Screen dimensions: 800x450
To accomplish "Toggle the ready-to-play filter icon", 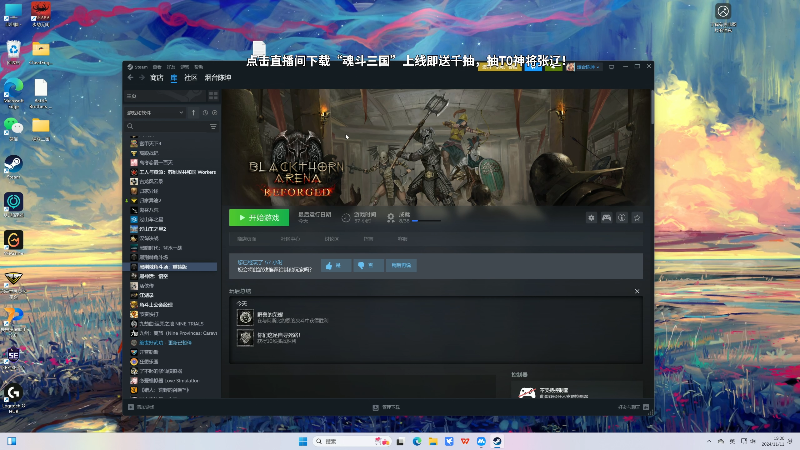I will [x=214, y=112].
